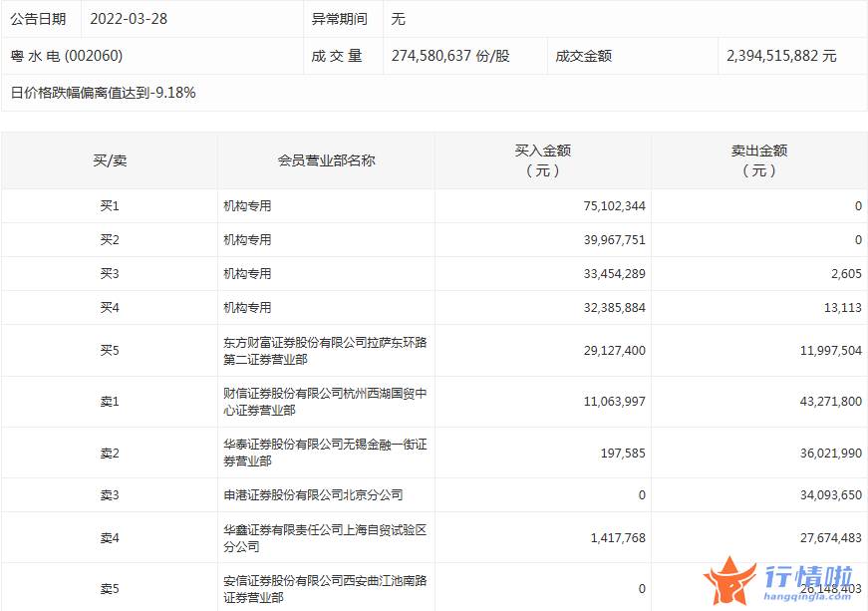The image size is (868, 611).
Task: Select the 买3 row label
Action: coord(110,273)
